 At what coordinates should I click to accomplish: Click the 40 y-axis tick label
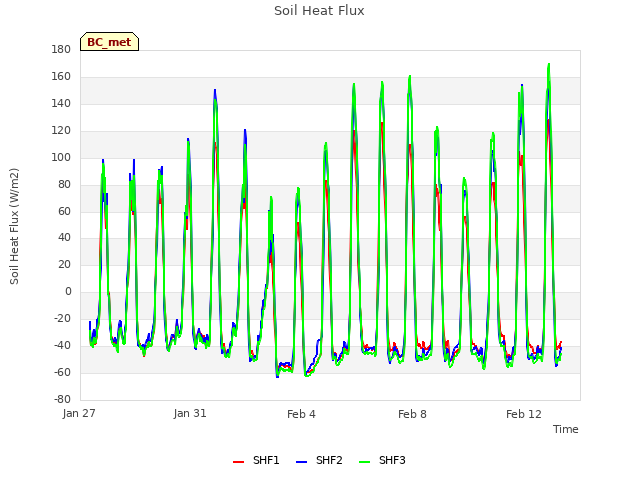pyautogui.click(x=64, y=238)
